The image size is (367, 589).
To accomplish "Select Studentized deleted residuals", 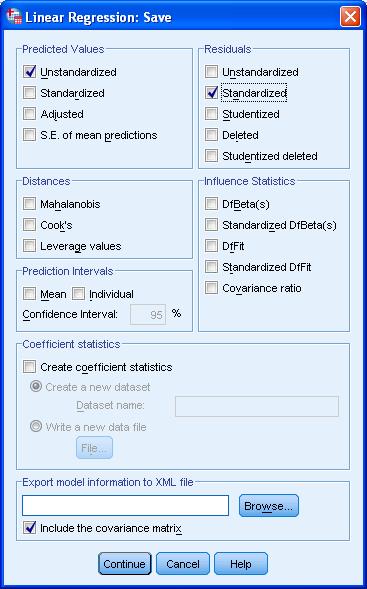I will pyautogui.click(x=211, y=156).
